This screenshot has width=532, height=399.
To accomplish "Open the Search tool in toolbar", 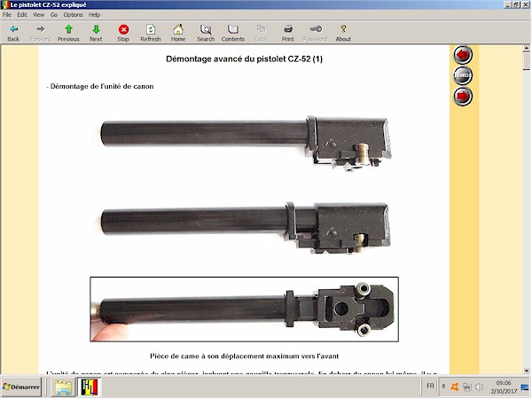I will click(206, 33).
